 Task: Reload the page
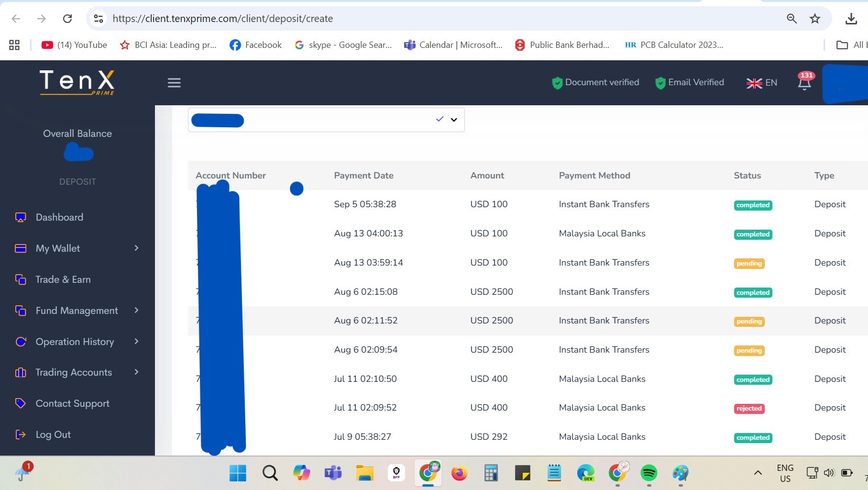(x=67, y=19)
